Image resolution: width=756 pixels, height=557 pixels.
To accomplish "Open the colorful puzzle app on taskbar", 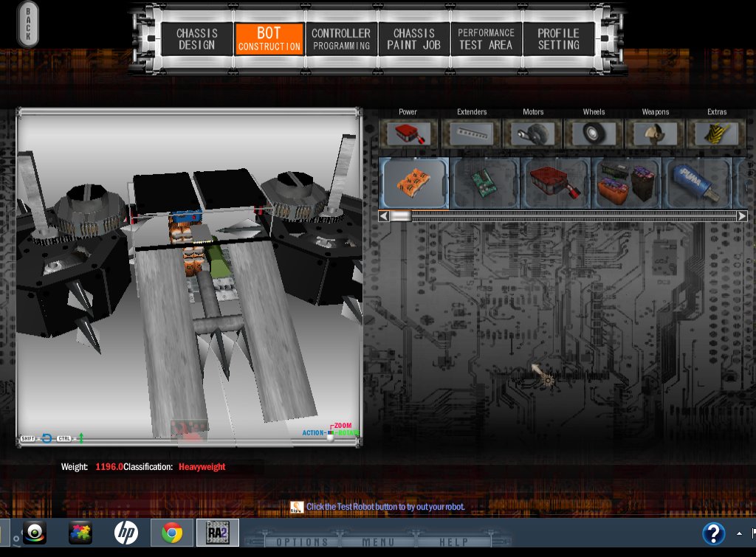I will pos(80,533).
